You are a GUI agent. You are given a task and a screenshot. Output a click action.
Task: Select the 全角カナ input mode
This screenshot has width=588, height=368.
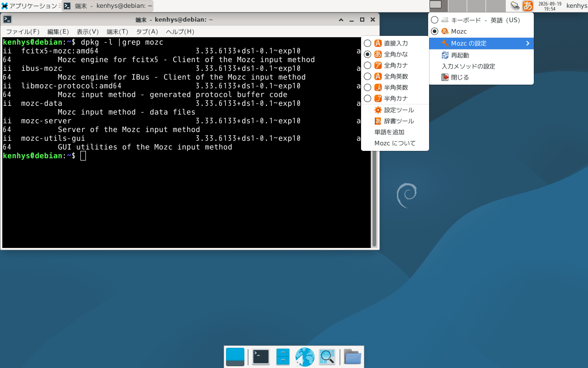(395, 65)
